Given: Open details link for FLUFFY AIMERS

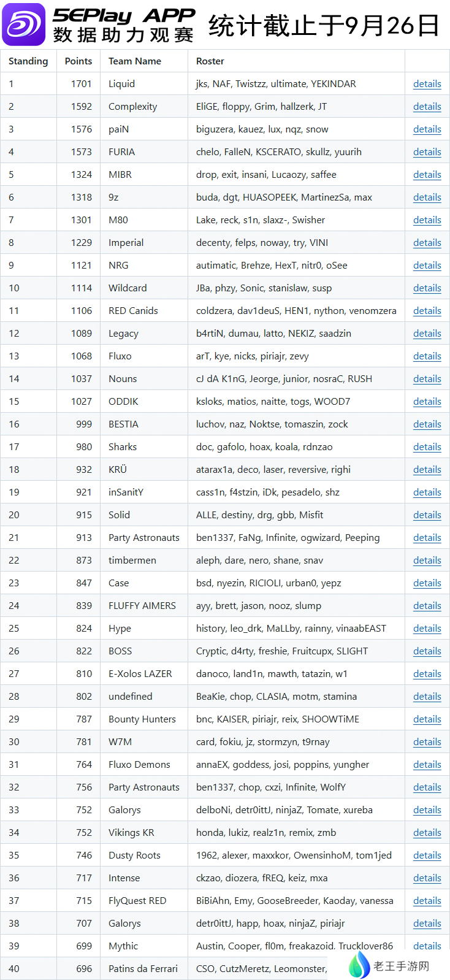Looking at the screenshot, I should pos(427,606).
